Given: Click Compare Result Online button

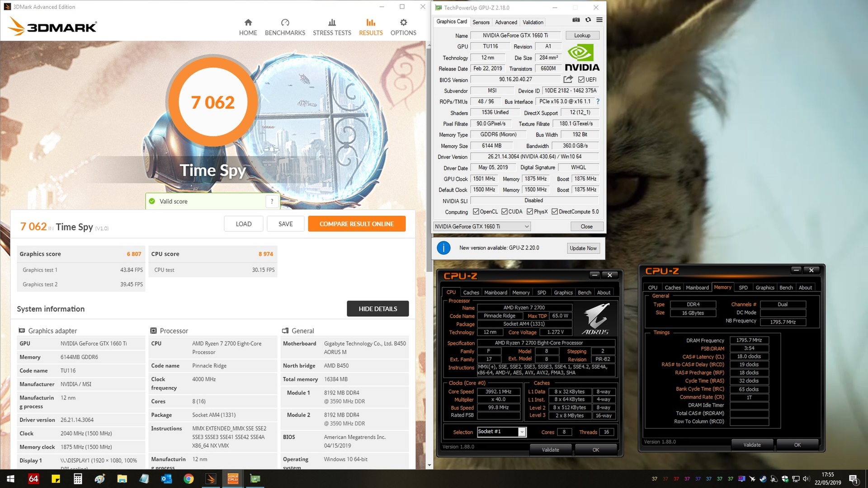Looking at the screenshot, I should (357, 224).
